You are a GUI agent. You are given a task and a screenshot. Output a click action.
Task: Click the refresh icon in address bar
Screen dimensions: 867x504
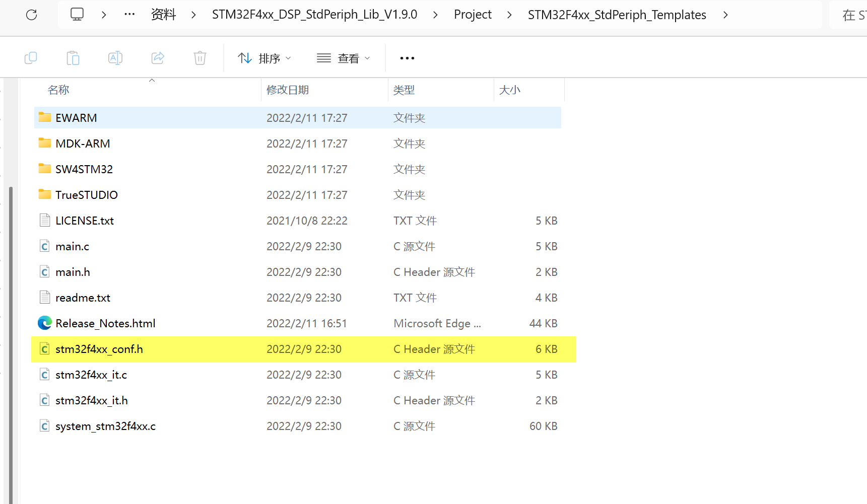31,15
